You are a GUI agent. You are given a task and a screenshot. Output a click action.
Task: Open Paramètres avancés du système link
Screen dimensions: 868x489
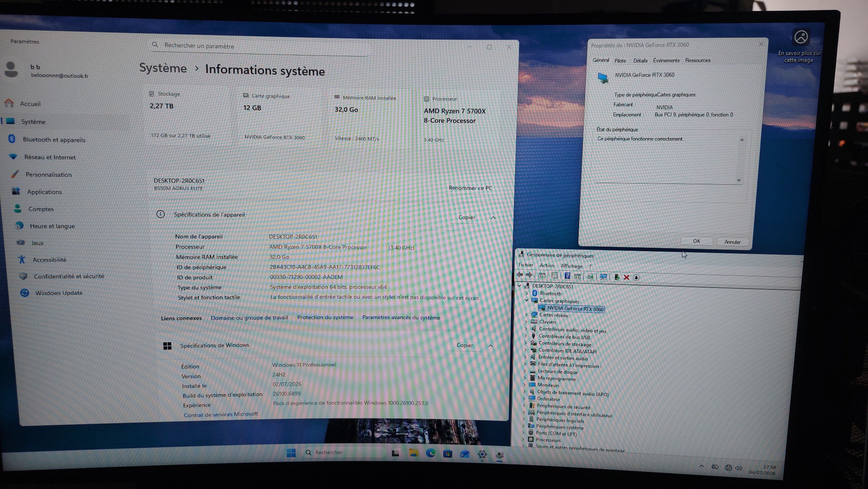click(401, 317)
